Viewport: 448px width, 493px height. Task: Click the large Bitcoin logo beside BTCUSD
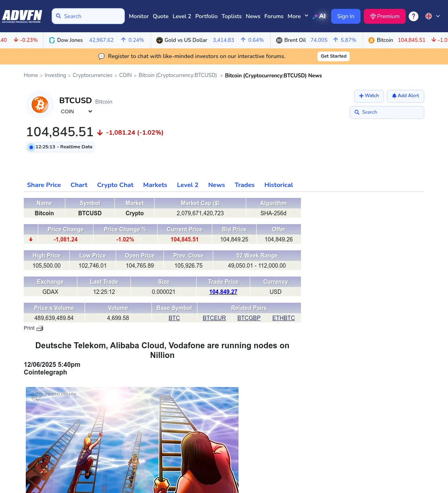pyautogui.click(x=40, y=105)
